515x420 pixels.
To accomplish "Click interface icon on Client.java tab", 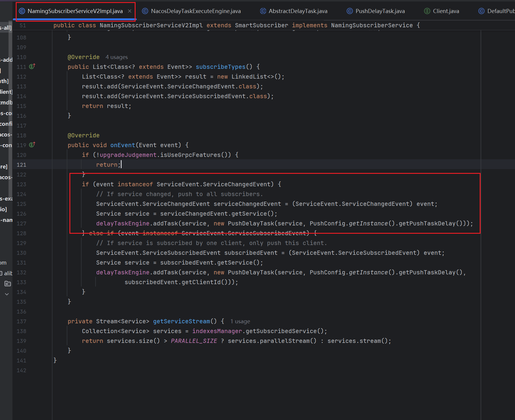I will click(x=427, y=11).
